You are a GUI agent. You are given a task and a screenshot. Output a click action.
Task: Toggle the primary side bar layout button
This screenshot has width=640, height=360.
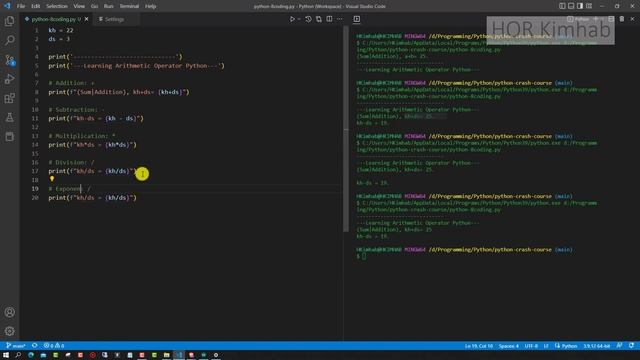coord(562,6)
